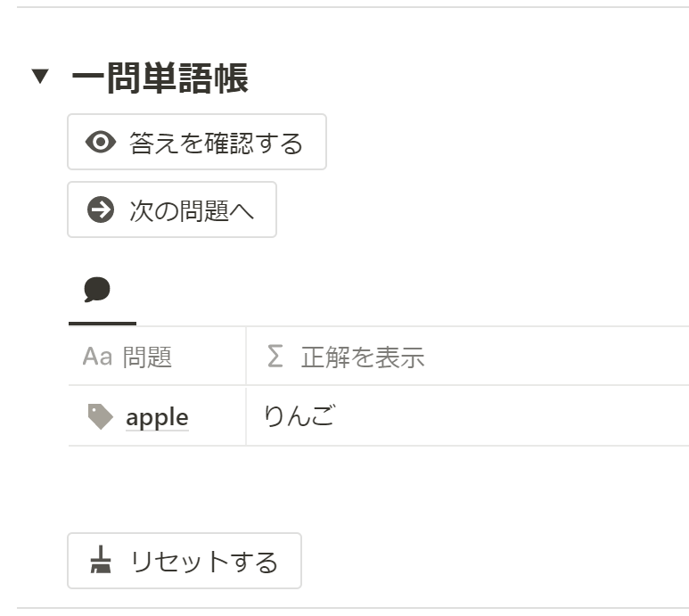
Task: Click the tag icon beside apple
Action: (101, 416)
